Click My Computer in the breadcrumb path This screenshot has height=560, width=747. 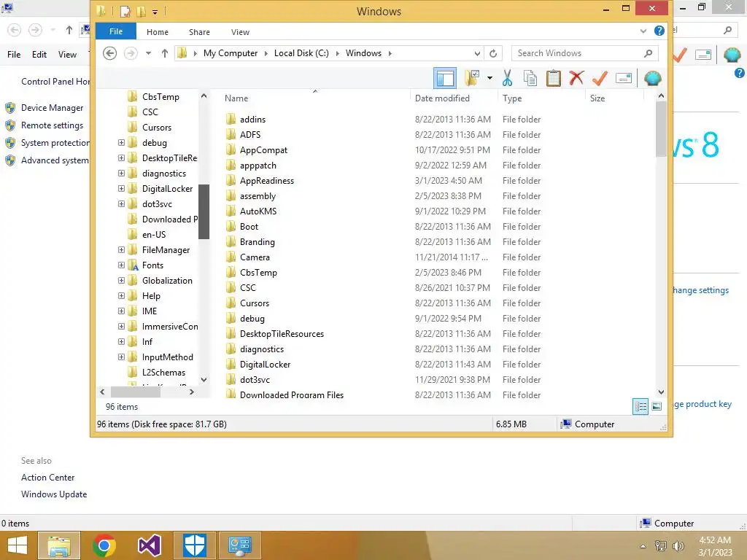pyautogui.click(x=231, y=53)
